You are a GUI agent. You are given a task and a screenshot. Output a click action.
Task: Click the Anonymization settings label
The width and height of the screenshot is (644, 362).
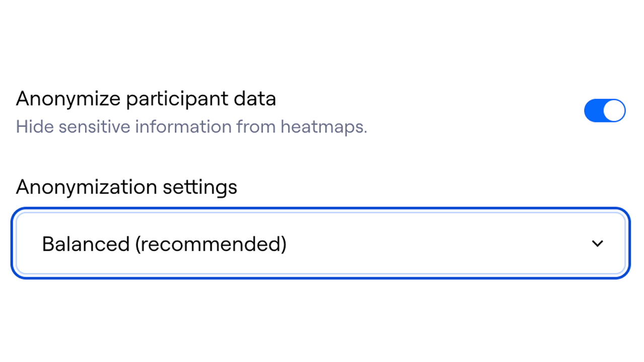[x=126, y=187]
